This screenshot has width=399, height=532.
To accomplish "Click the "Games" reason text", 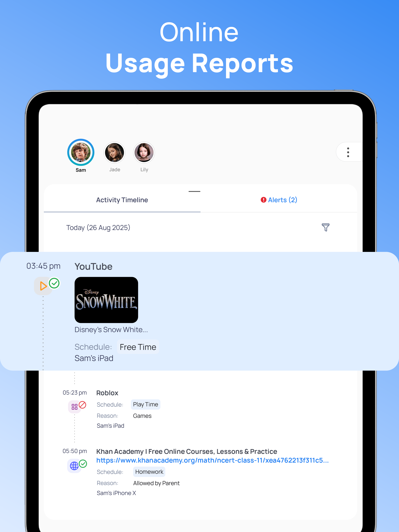I will point(142,416).
